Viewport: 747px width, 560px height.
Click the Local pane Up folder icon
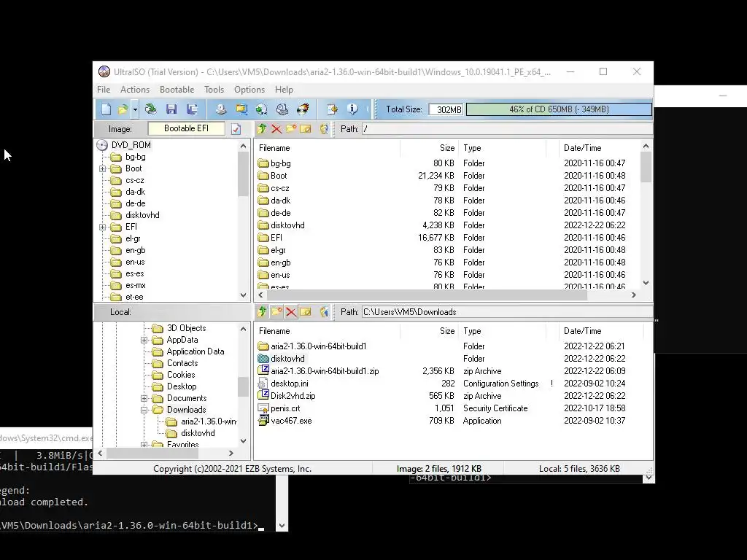click(262, 312)
